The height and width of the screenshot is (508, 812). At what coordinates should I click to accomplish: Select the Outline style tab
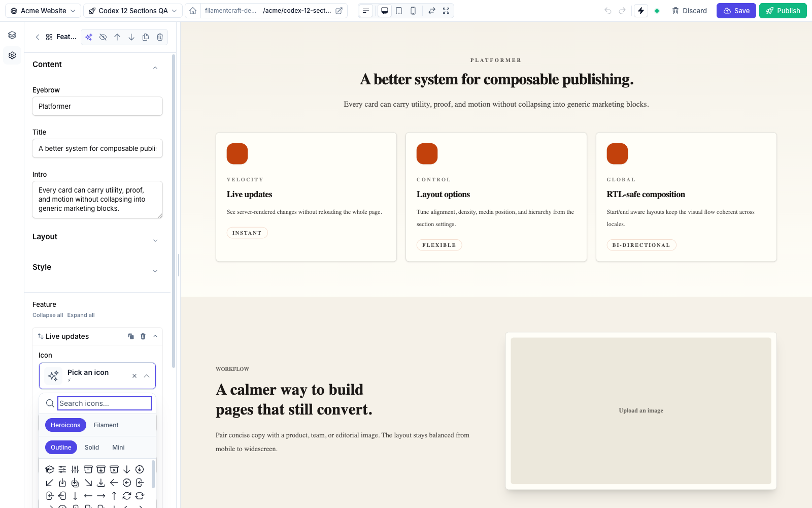pyautogui.click(x=61, y=448)
